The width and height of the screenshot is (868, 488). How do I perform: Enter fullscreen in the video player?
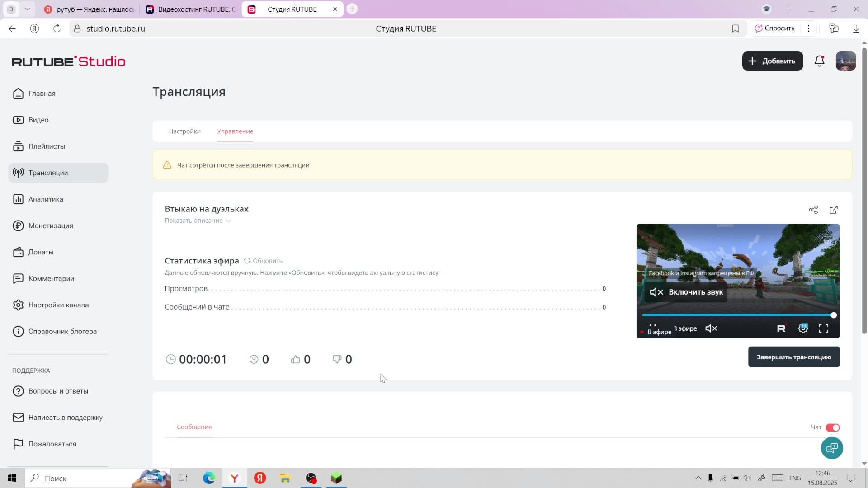[x=824, y=328]
